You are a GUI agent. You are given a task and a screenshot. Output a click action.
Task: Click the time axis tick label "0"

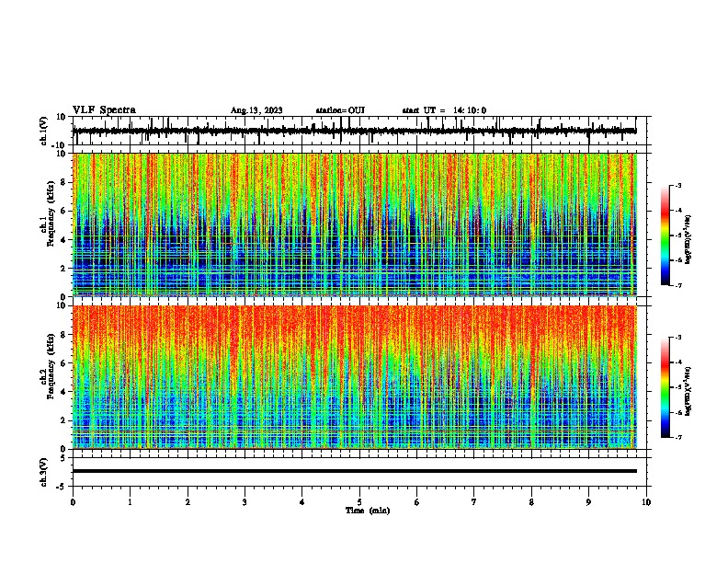(x=73, y=502)
